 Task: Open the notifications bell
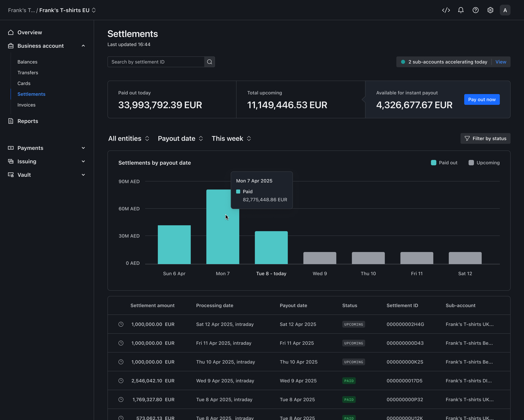(x=461, y=10)
